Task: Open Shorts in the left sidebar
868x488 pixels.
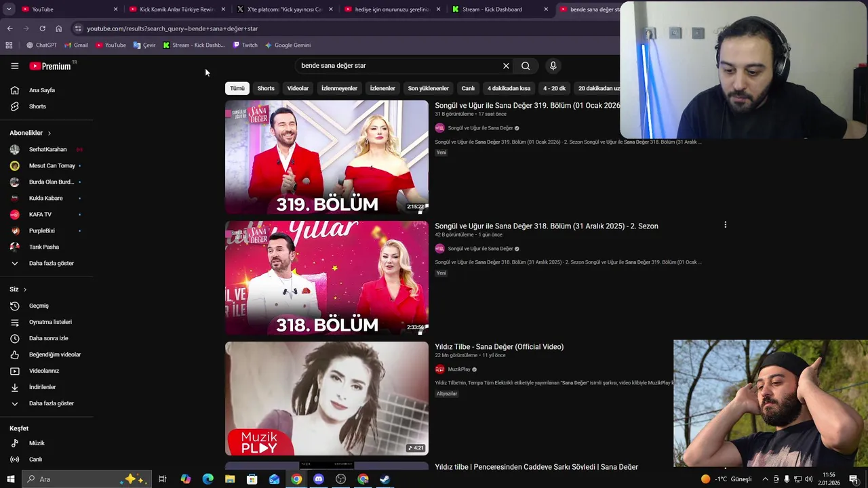Action: tap(37, 106)
